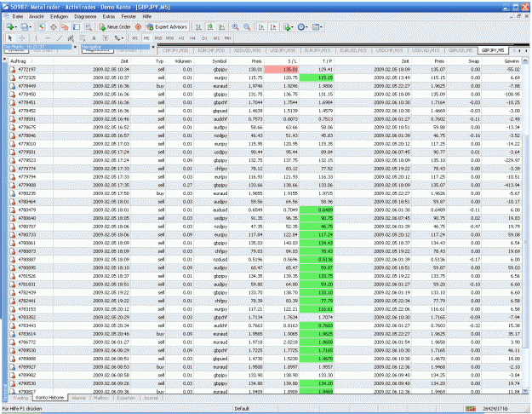Set timeframe to M5
The width and height of the screenshot is (532, 414).
[x=146, y=38]
